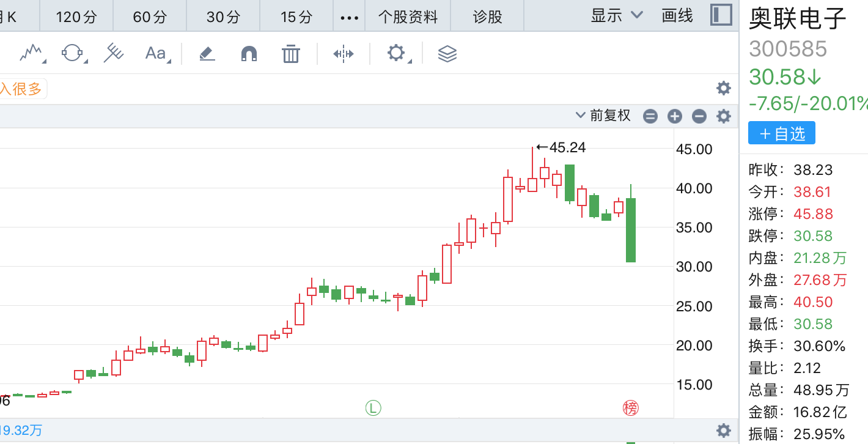This screenshot has height=444, width=868.
Task: Click the +自选 button
Action: click(x=781, y=133)
